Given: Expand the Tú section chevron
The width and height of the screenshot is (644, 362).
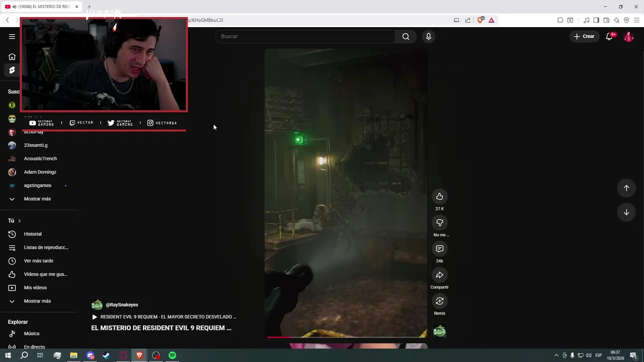Looking at the screenshot, I should (20, 221).
